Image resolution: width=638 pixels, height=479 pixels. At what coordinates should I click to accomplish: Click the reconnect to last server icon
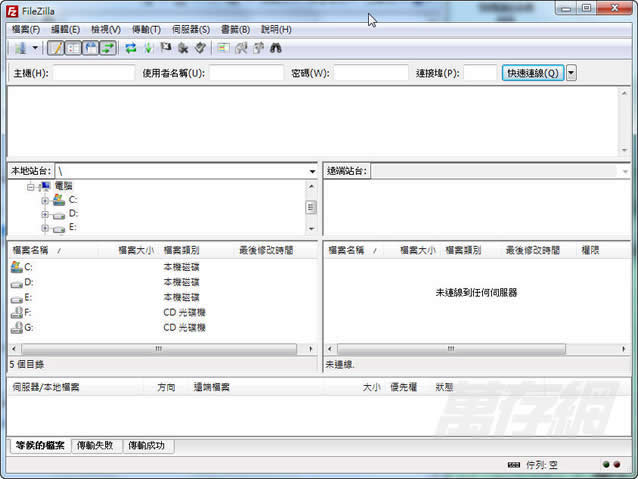(x=200, y=48)
